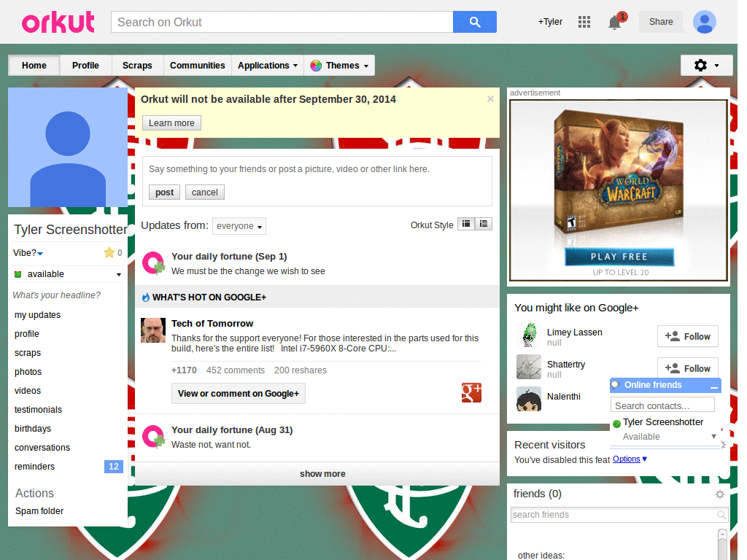Click the blue search magnifier button

[x=474, y=22]
